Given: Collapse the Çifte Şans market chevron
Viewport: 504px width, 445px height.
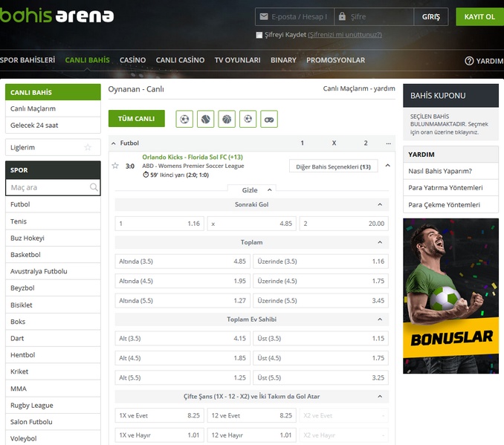Looking at the screenshot, I should [380, 397].
